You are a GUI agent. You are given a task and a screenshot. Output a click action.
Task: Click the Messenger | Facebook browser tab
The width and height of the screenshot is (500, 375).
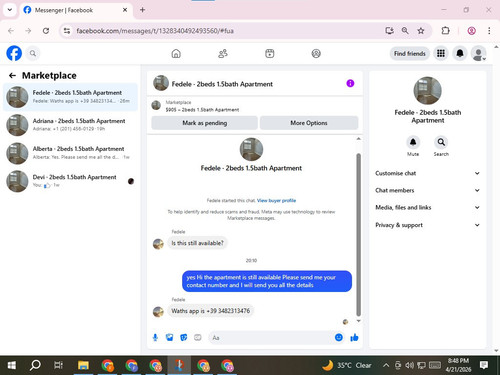click(75, 10)
